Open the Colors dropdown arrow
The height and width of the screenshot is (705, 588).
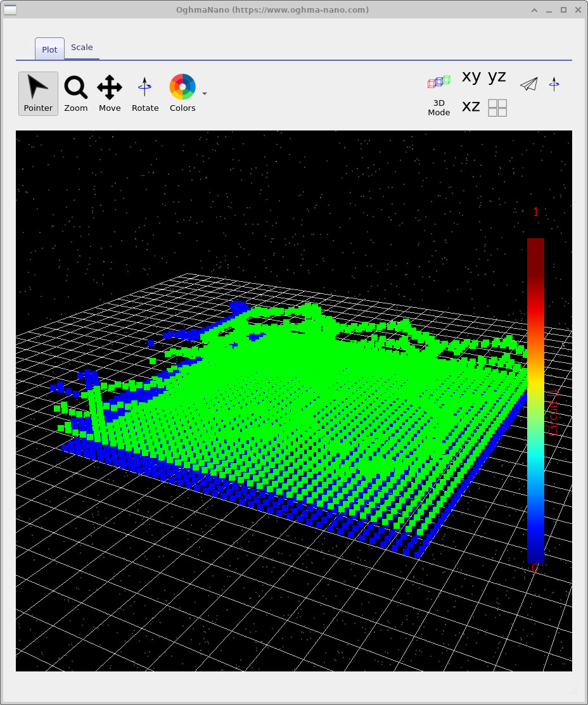click(204, 92)
